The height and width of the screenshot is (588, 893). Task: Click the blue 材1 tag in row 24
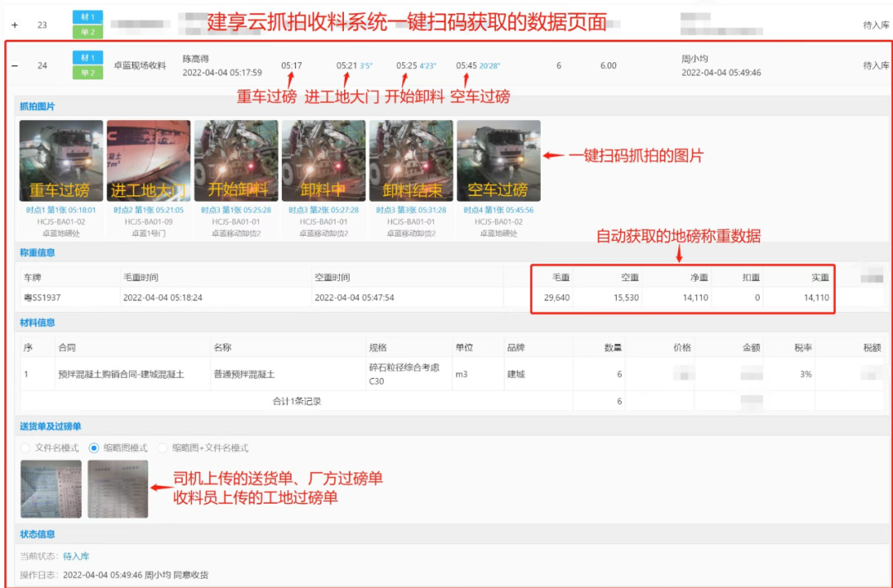[88, 58]
